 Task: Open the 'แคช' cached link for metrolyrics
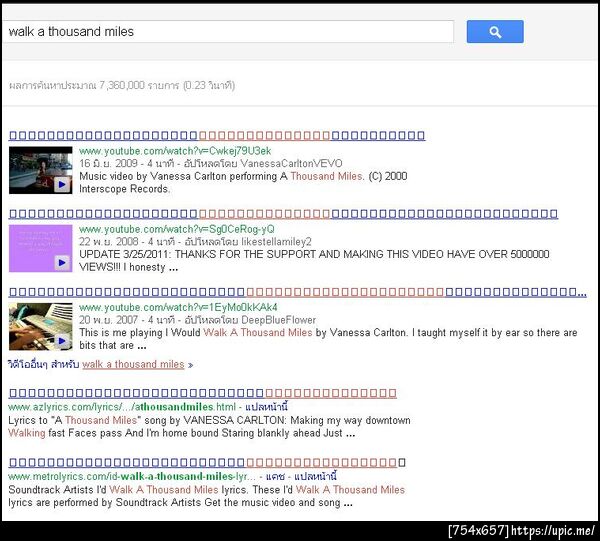pos(275,476)
